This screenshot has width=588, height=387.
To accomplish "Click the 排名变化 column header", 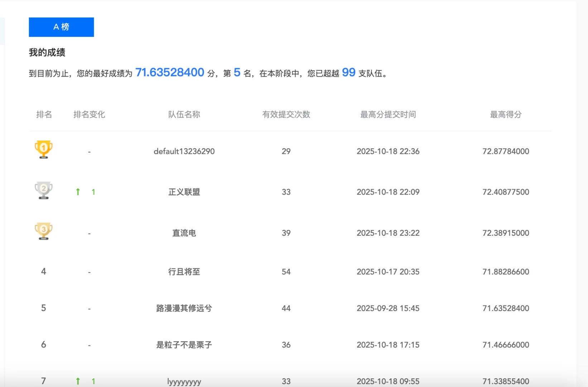I will [x=89, y=114].
